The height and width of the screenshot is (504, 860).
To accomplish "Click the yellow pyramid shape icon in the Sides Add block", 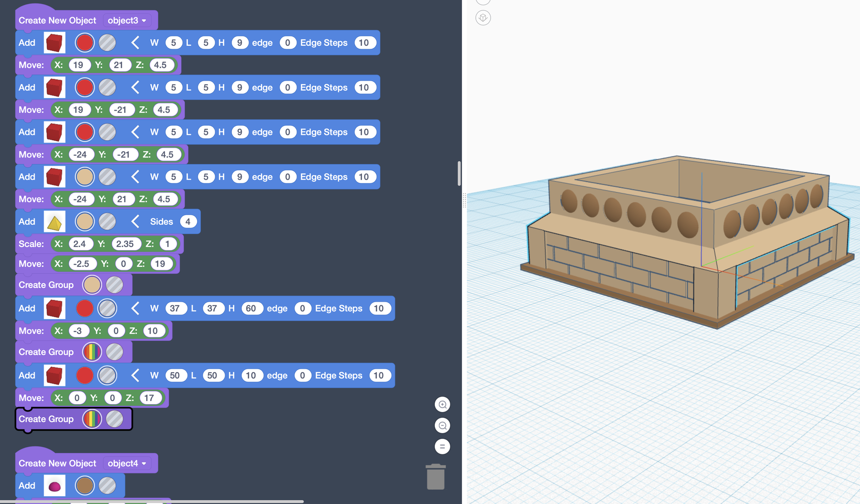I will [x=54, y=221].
